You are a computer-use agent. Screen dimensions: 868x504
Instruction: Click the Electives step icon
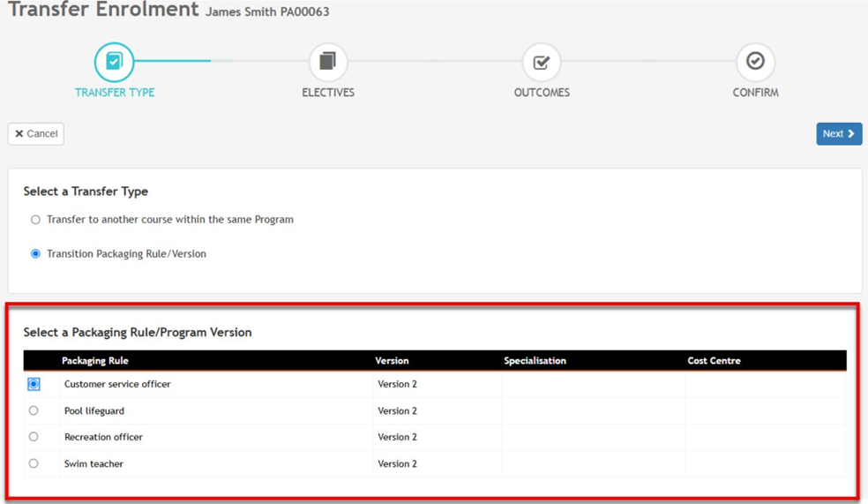(328, 62)
